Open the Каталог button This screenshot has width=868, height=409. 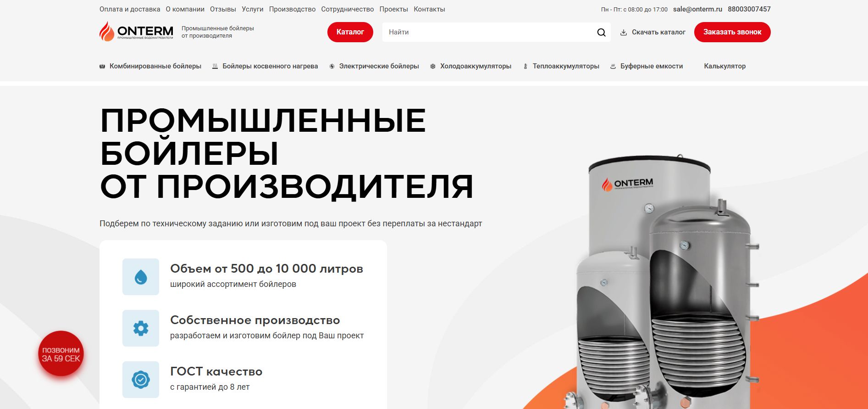350,32
